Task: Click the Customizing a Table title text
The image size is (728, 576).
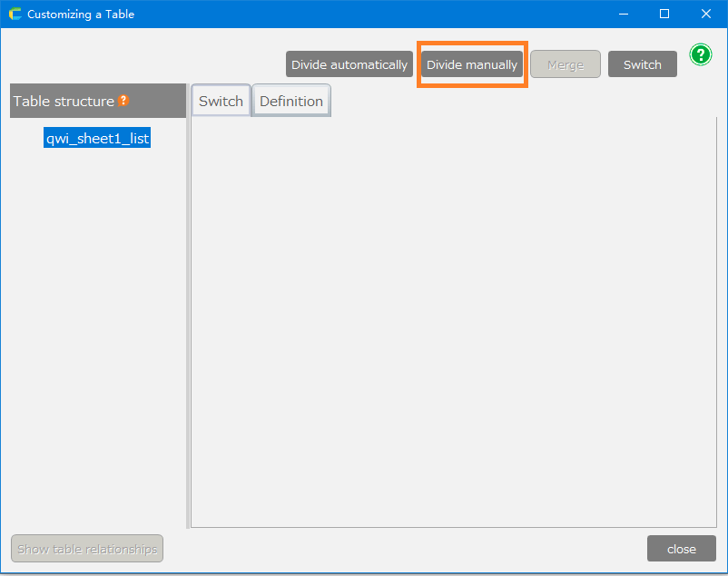Action: (x=81, y=15)
